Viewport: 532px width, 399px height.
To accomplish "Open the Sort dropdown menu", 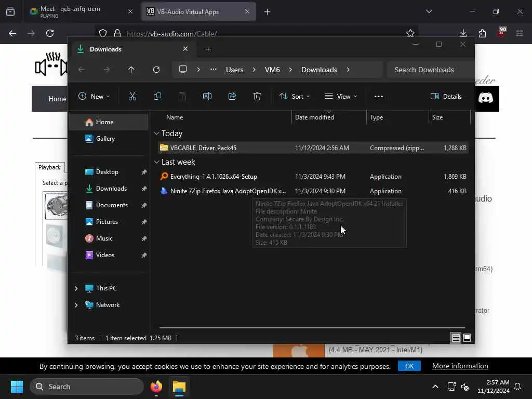I will point(295,96).
